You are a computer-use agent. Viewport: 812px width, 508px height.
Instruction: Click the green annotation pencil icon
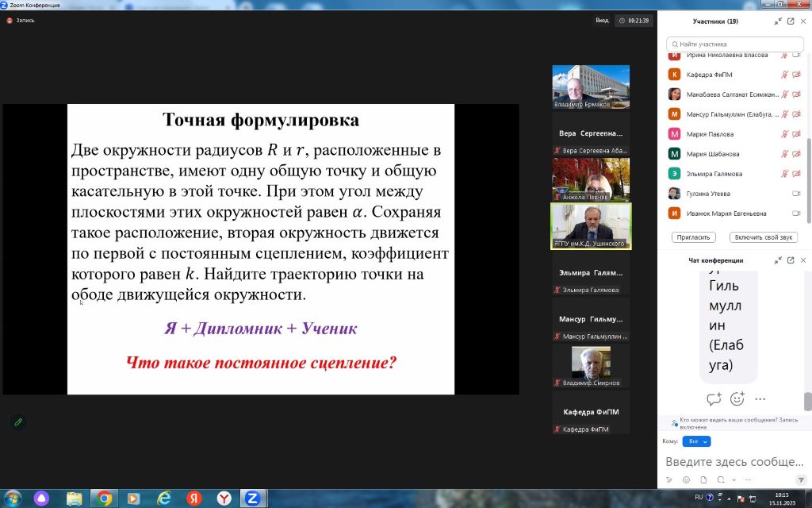17,422
